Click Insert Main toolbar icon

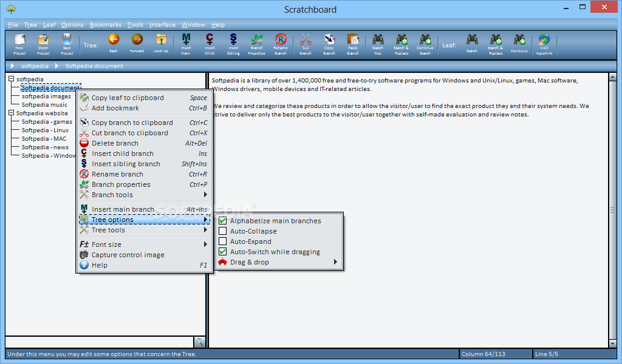[x=186, y=44]
